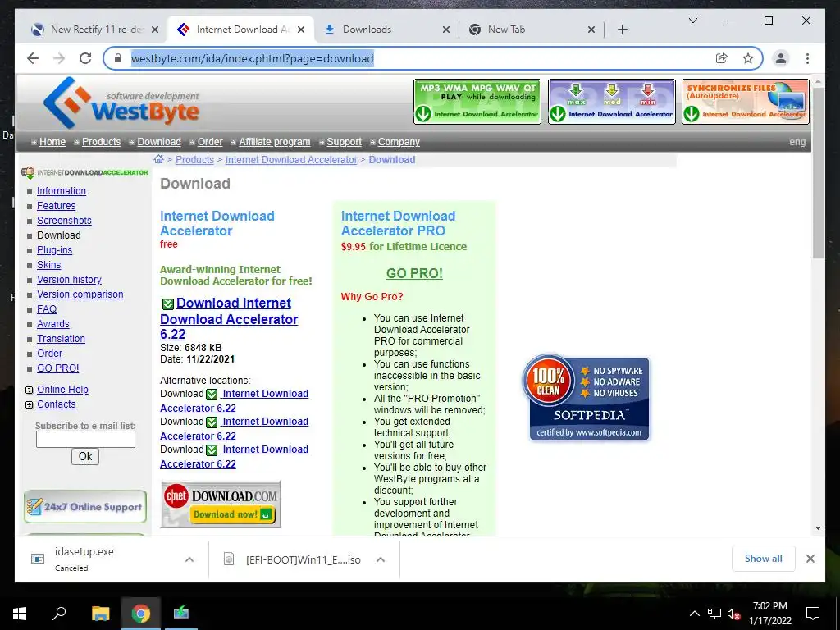840x630 pixels.
Task: Open the Screenshots sidebar link
Action: (64, 221)
